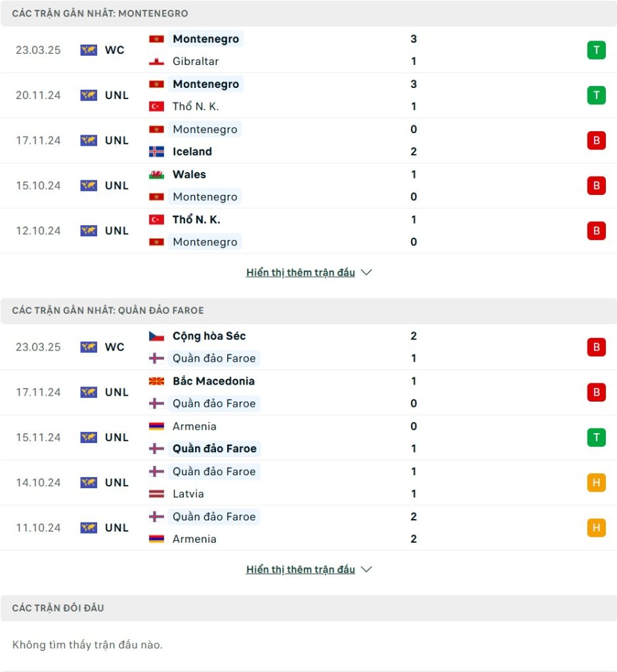The width and height of the screenshot is (617, 672).
Task: Click the orange H badge for Faroe vs Latvia
Action: [x=596, y=482]
